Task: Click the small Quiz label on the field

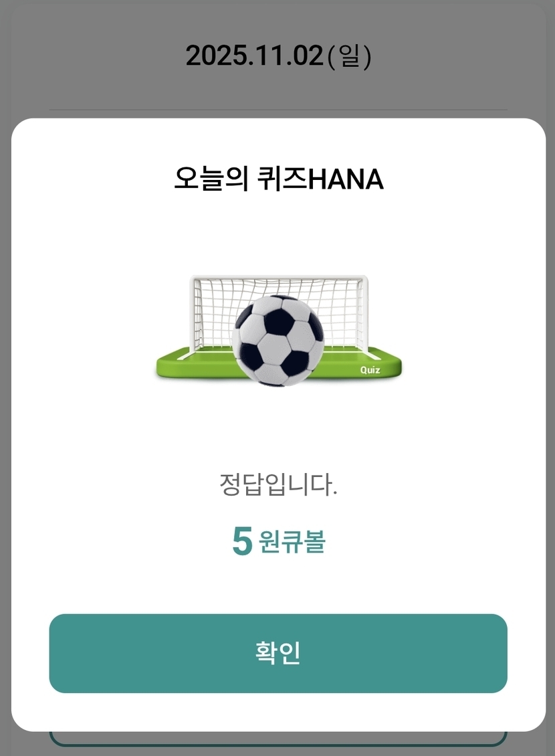Action: (x=370, y=370)
